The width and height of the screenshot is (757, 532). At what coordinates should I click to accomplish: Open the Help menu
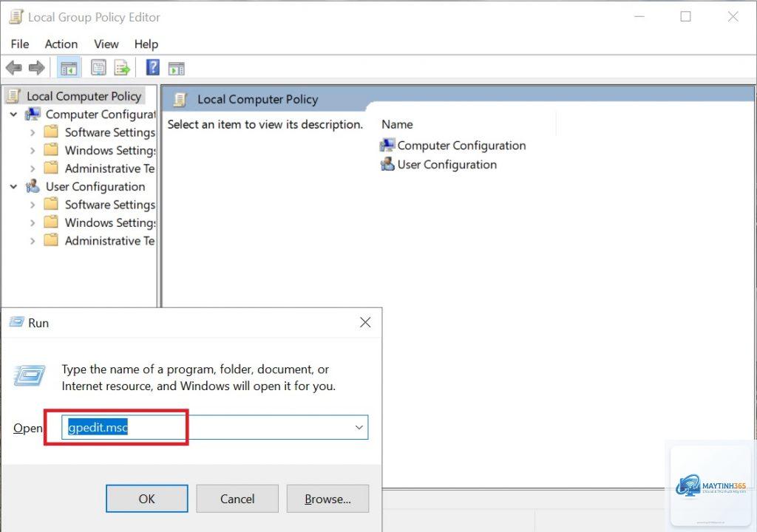pyautogui.click(x=146, y=44)
